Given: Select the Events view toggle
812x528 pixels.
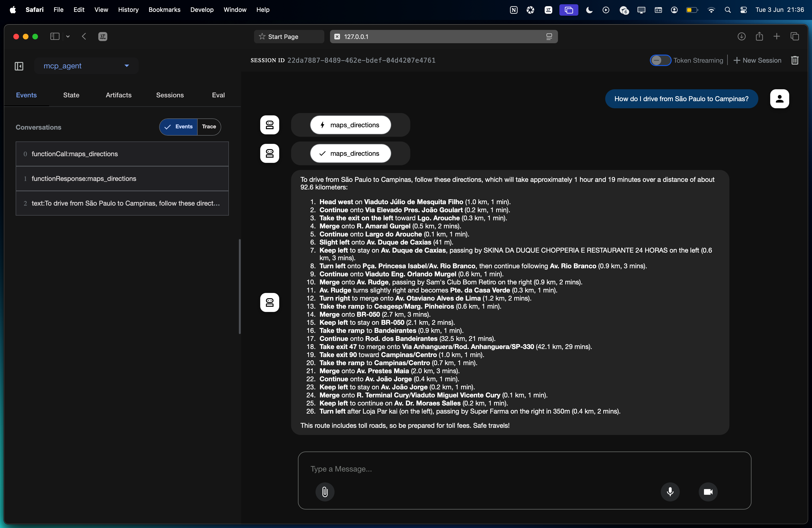Looking at the screenshot, I should point(179,127).
